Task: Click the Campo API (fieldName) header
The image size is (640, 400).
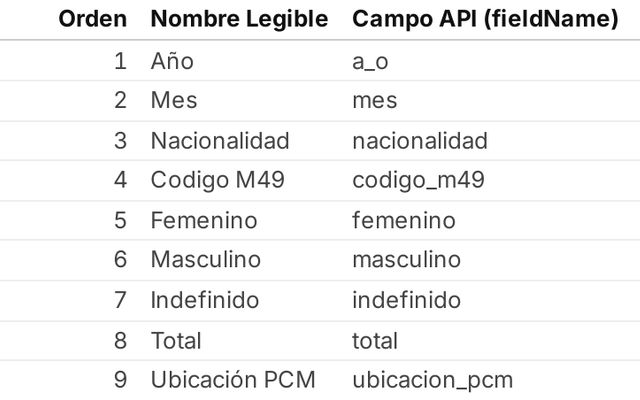Action: (485, 19)
